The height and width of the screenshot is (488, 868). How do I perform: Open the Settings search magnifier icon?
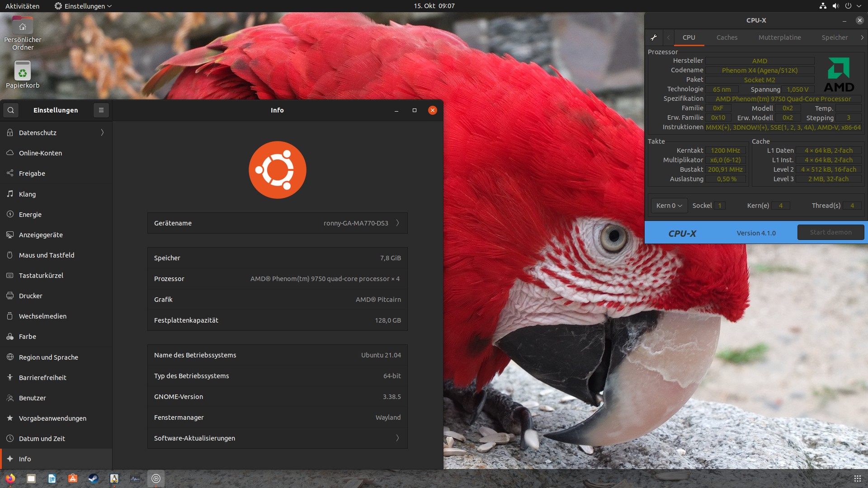[x=11, y=110]
